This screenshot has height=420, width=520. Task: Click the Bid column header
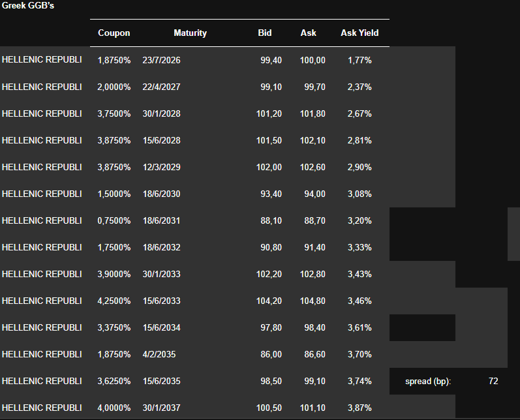265,33
